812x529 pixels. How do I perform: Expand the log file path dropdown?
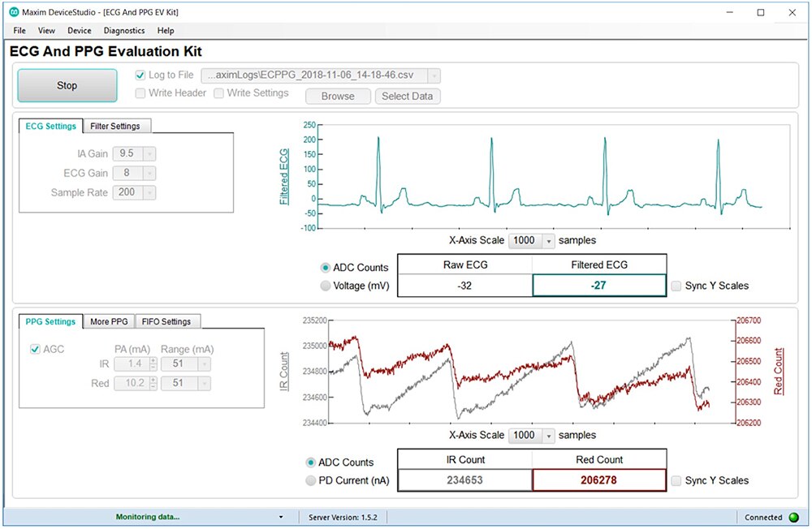(434, 75)
